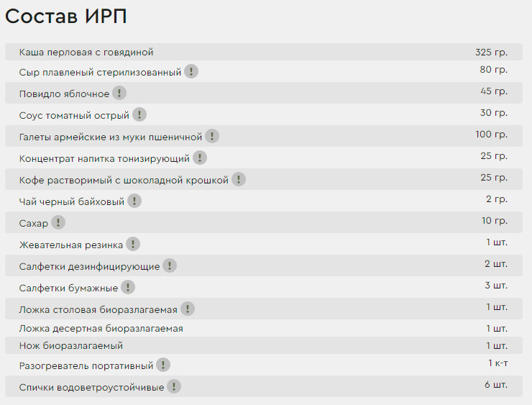This screenshot has height=405, width=532.
Task: Click info icon next to Ложка столовая биоразлагаемая
Action: (x=188, y=309)
